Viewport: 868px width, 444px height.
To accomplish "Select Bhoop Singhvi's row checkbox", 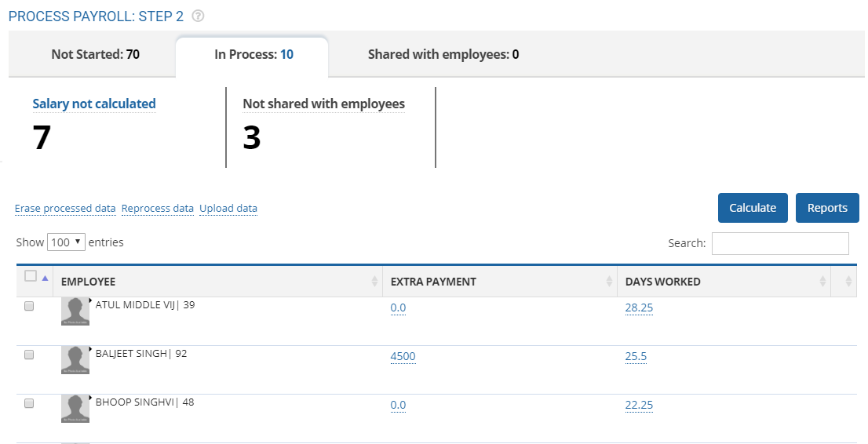I will tap(29, 403).
